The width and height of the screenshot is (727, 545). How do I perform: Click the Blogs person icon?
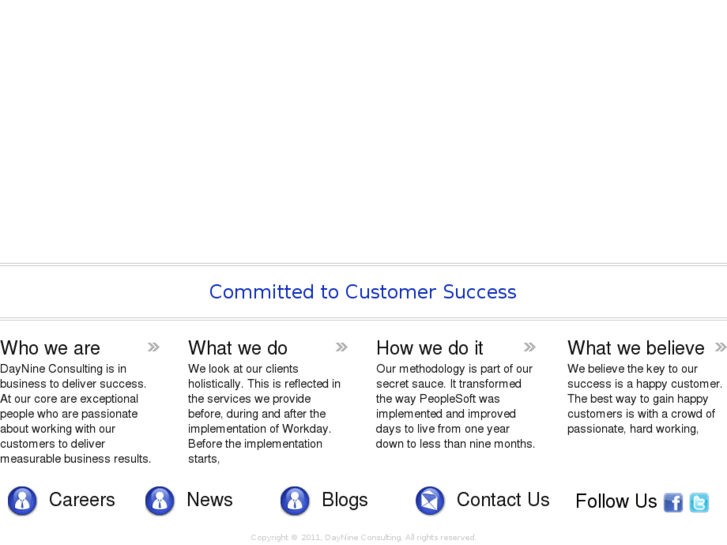(x=295, y=500)
